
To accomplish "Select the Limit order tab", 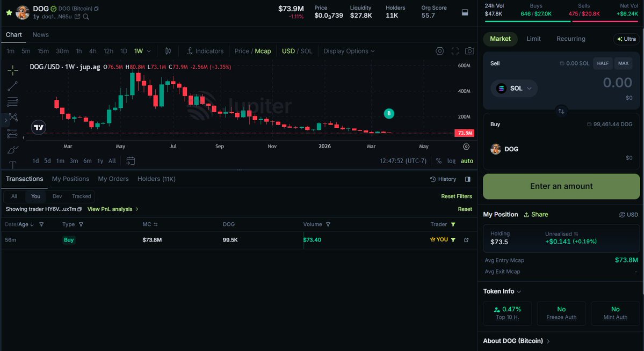I will pyautogui.click(x=533, y=39).
